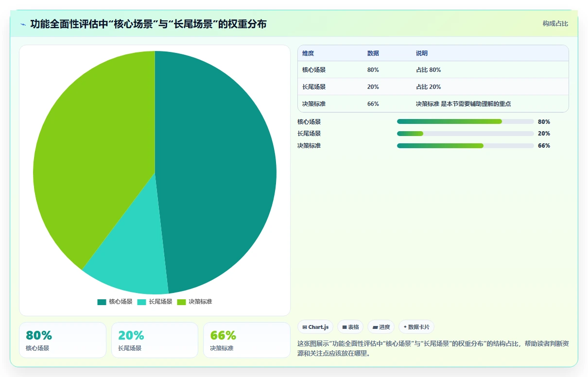Click the 占比 20% description cell
The image size is (588, 377).
click(x=429, y=87)
